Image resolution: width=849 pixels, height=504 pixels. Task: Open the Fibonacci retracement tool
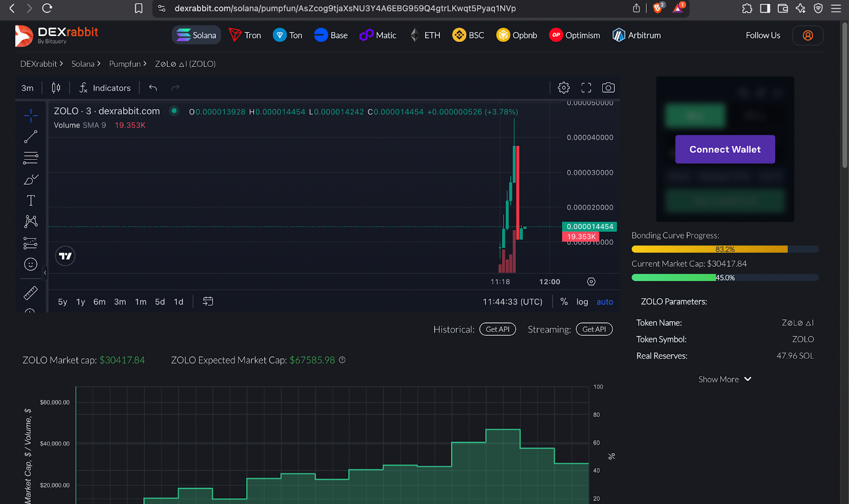tap(31, 158)
